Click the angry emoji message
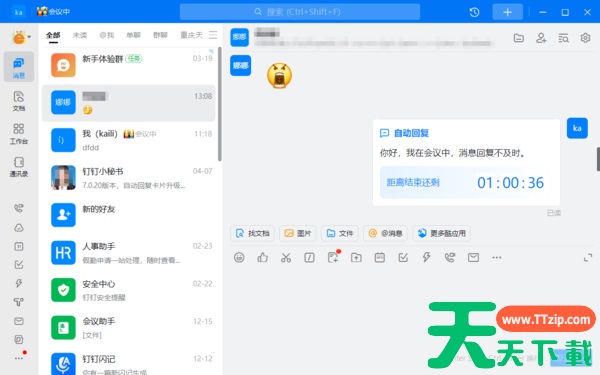This screenshot has width=600, height=375. [x=279, y=75]
